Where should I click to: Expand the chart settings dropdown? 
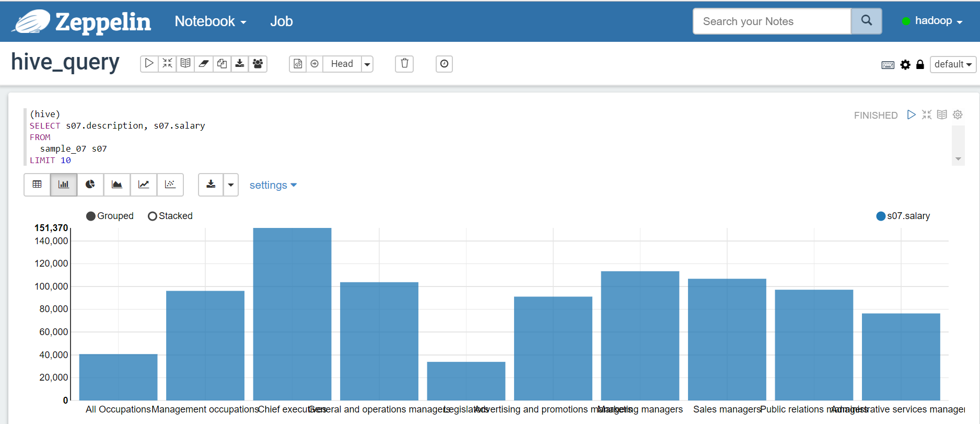pyautogui.click(x=273, y=185)
